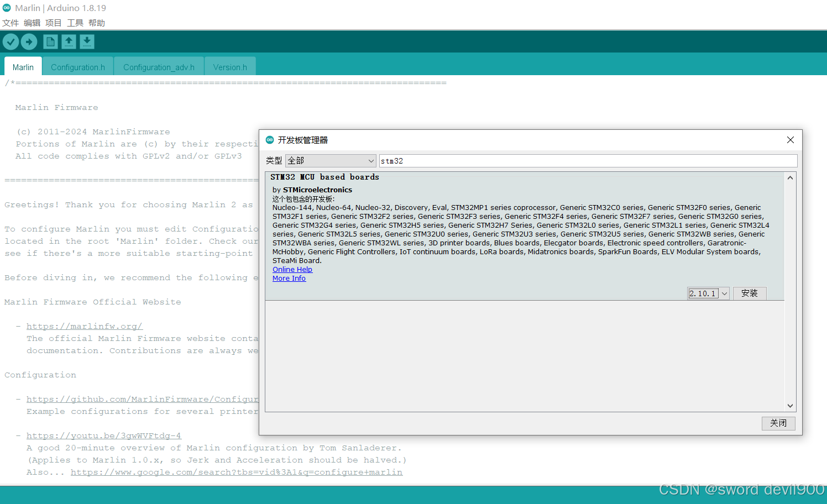827x504 pixels.
Task: Click the 关闭 button in Boards Manager
Action: click(778, 423)
